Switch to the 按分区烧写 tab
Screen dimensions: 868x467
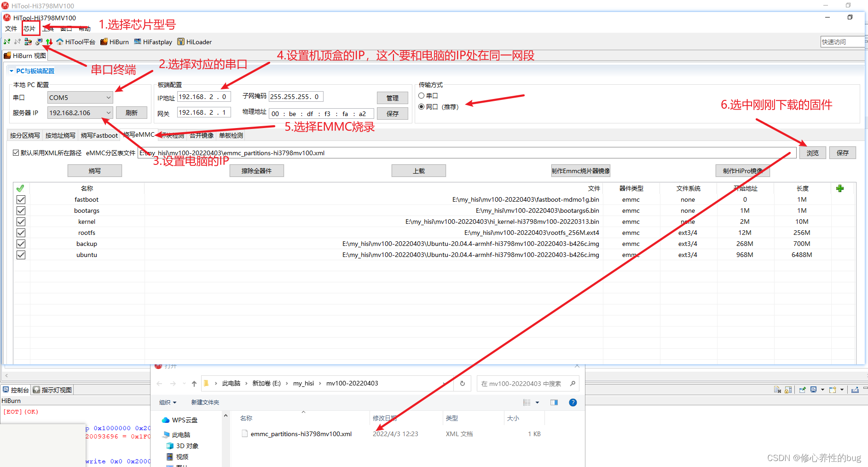coord(25,135)
